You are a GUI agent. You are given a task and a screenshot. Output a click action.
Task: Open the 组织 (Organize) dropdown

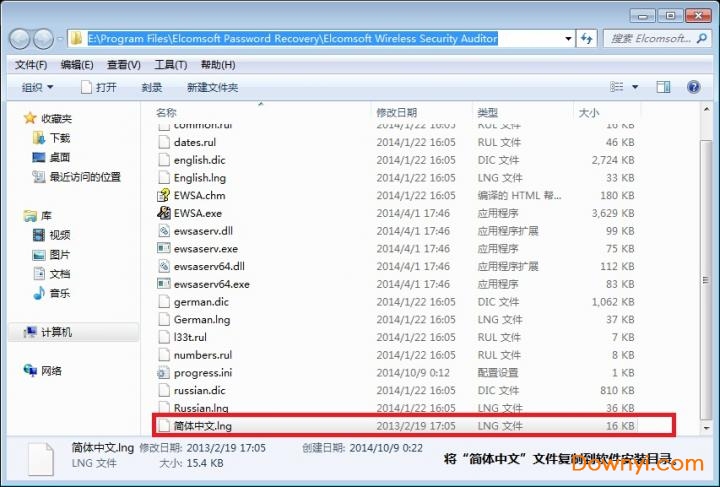pos(38,87)
